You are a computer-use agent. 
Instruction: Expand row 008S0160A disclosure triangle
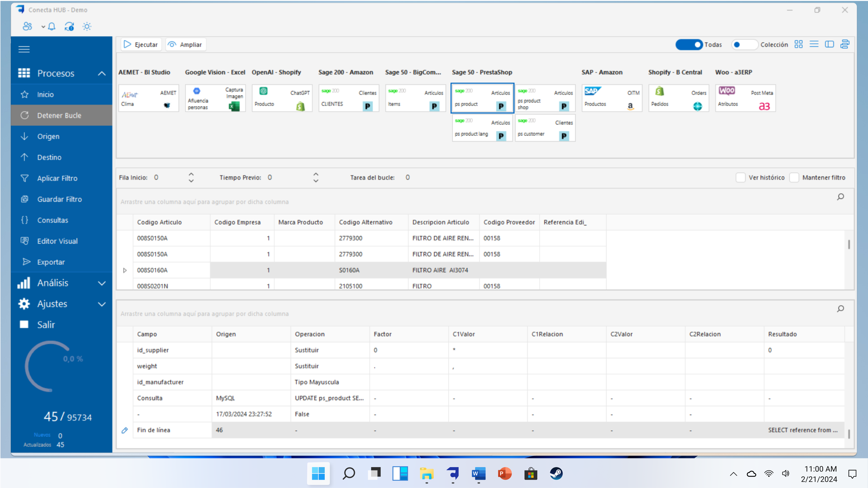point(125,270)
